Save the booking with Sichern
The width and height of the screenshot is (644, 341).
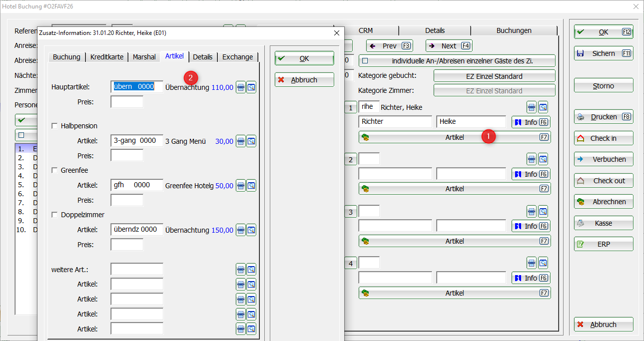point(604,53)
